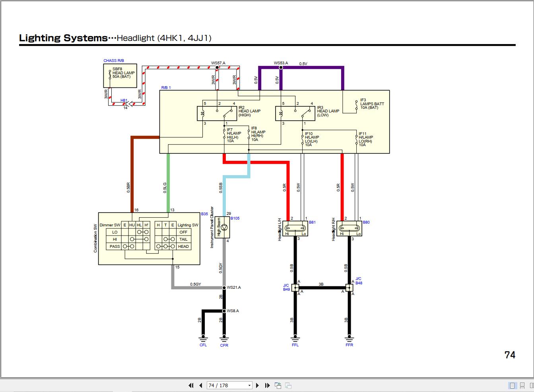Switch to continuous scrolling view icon
Viewport: 534px width, 392px height.
(x=522, y=385)
